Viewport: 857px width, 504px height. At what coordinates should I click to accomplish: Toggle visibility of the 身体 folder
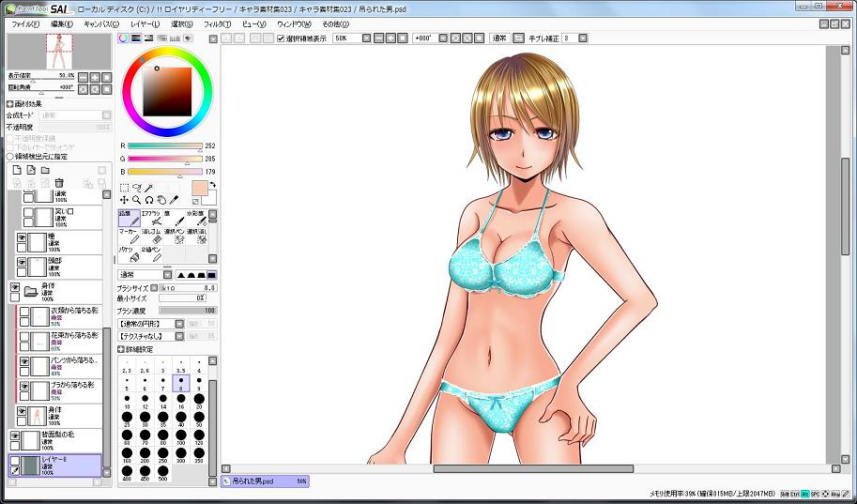click(x=15, y=286)
